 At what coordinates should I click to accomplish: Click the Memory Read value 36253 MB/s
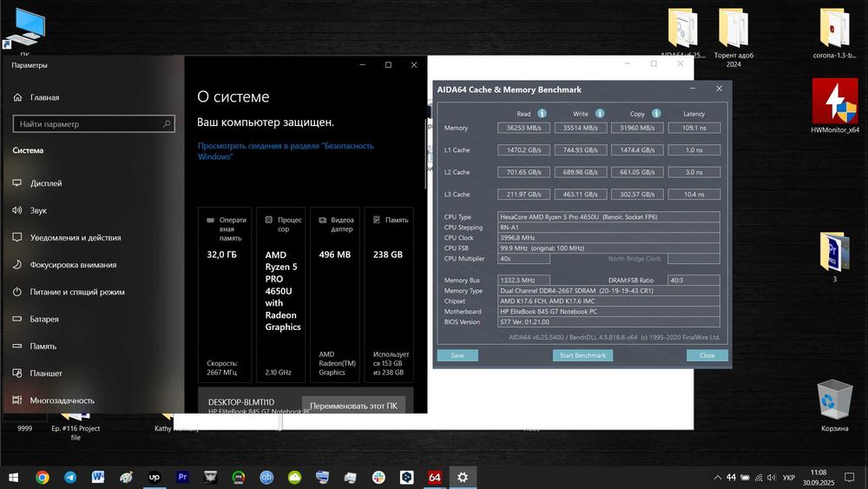pos(523,128)
